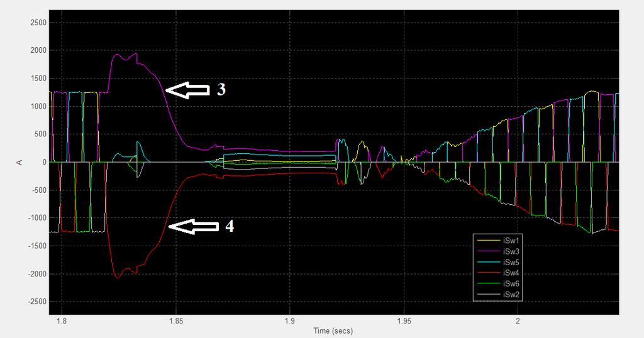The width and height of the screenshot is (644, 338).
Task: Click the iSw6 legend entry
Action: (498, 283)
